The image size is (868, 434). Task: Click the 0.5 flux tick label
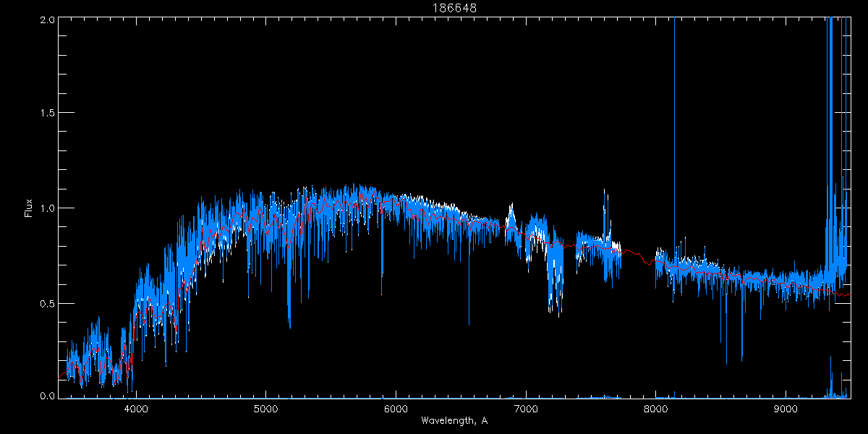(46, 303)
